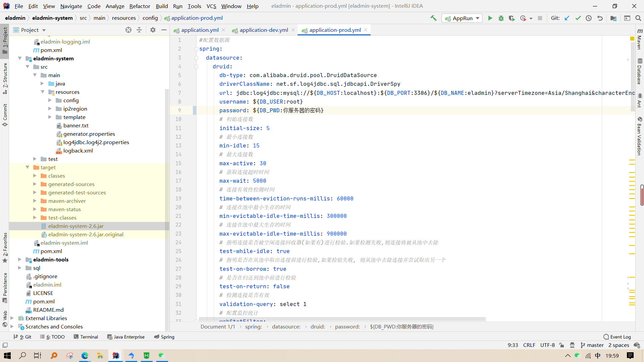Click the editor horizontal scrollbar
This screenshot has width=644, height=362.
coord(342,319)
